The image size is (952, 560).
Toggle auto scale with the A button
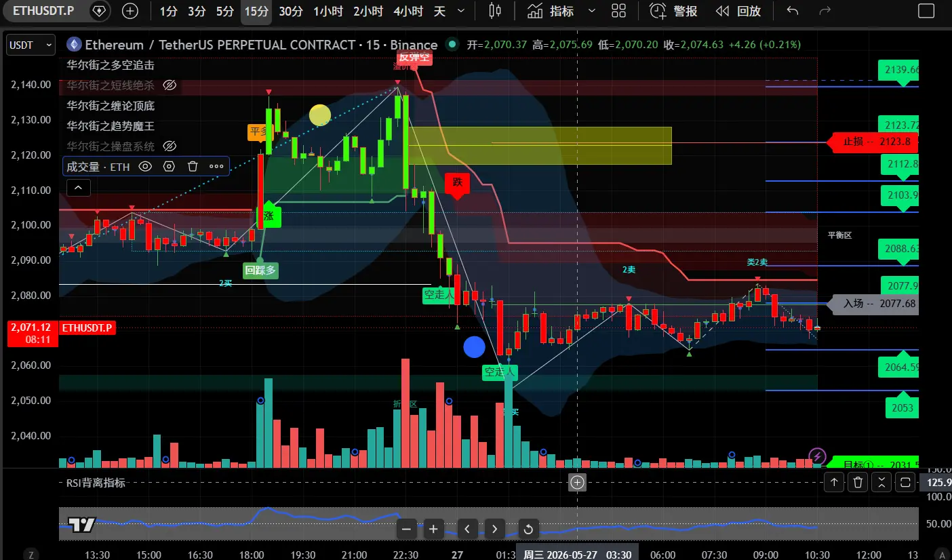point(943,554)
